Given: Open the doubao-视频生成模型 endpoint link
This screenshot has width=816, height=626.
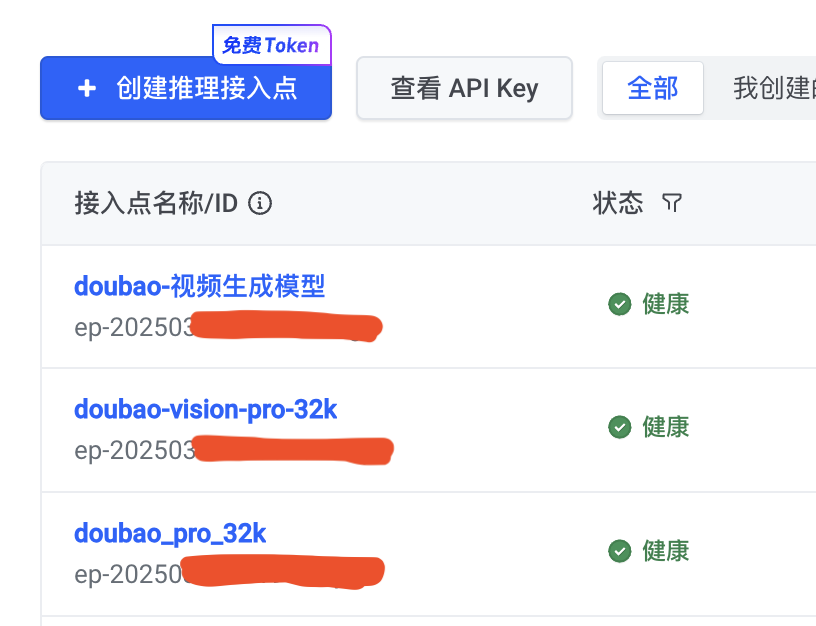Looking at the screenshot, I should pos(199,287).
